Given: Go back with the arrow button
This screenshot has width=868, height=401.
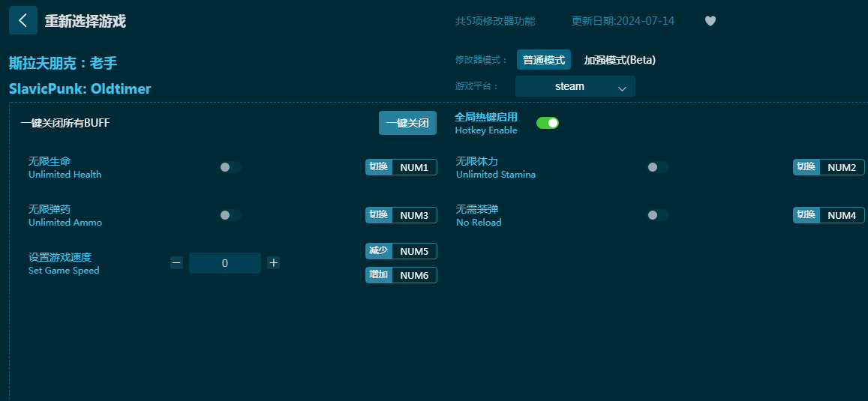Looking at the screenshot, I should click(x=23, y=20).
